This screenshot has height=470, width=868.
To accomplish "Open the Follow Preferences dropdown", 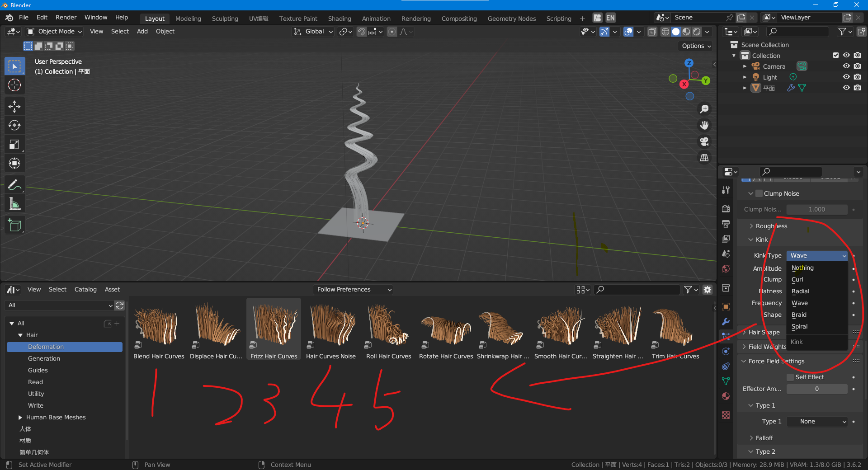I will click(x=353, y=289).
